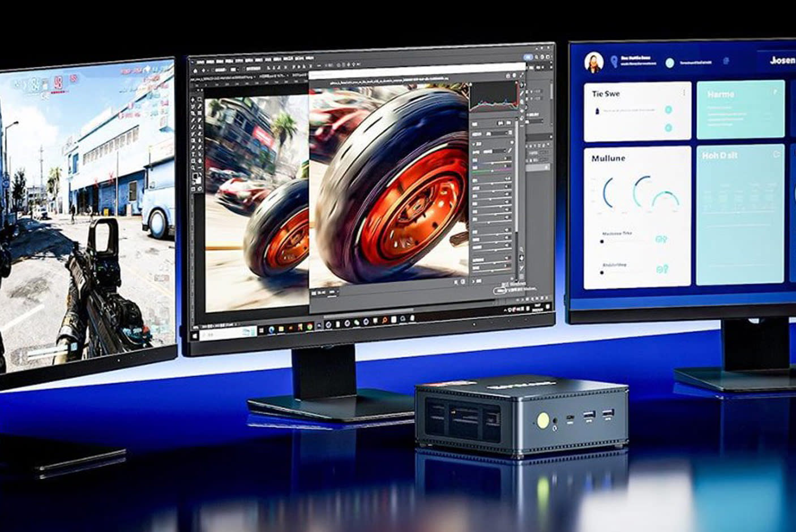
Task: Click the Home icon in Photoshop options bar
Action: tap(195, 71)
